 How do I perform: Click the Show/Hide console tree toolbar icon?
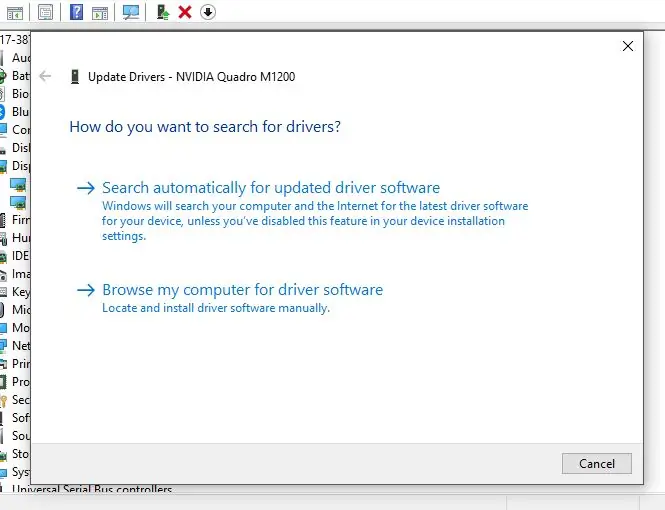pyautogui.click(x=15, y=12)
